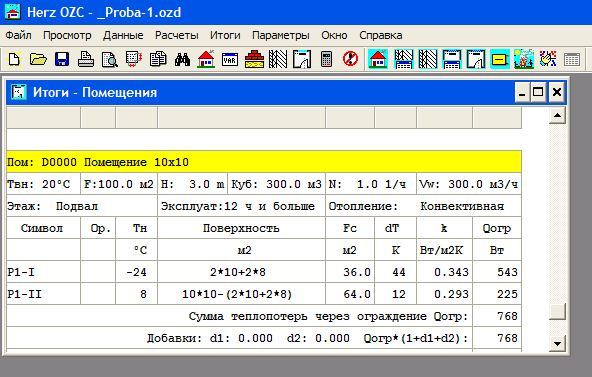Run calculations with the calculator icon
Image resolution: width=592 pixels, height=377 pixels.
point(326,59)
